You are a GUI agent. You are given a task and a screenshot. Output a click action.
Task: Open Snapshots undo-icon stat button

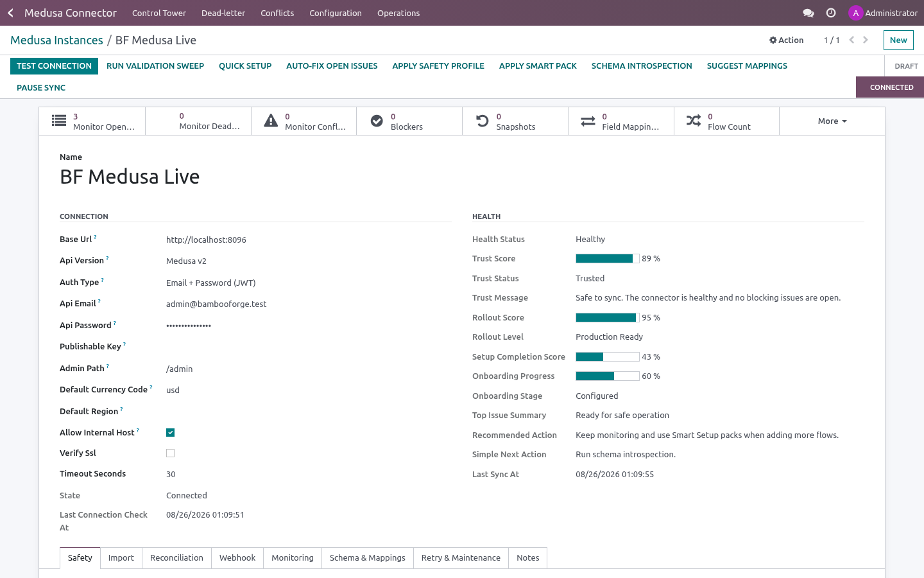[x=515, y=121]
